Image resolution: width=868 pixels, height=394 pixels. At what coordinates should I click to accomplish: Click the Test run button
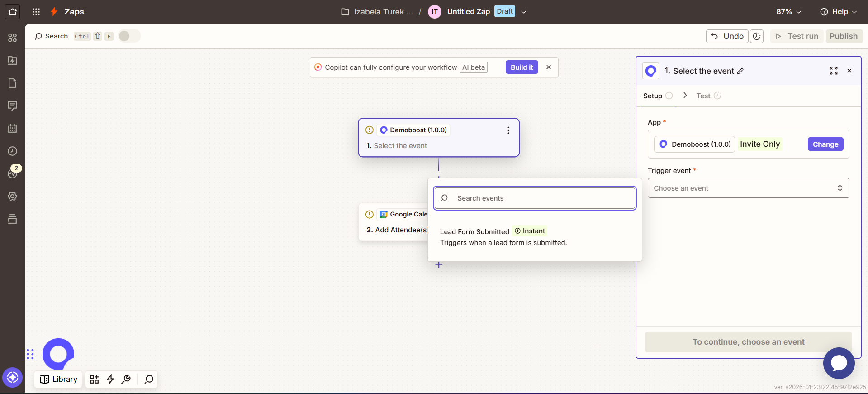tap(797, 36)
